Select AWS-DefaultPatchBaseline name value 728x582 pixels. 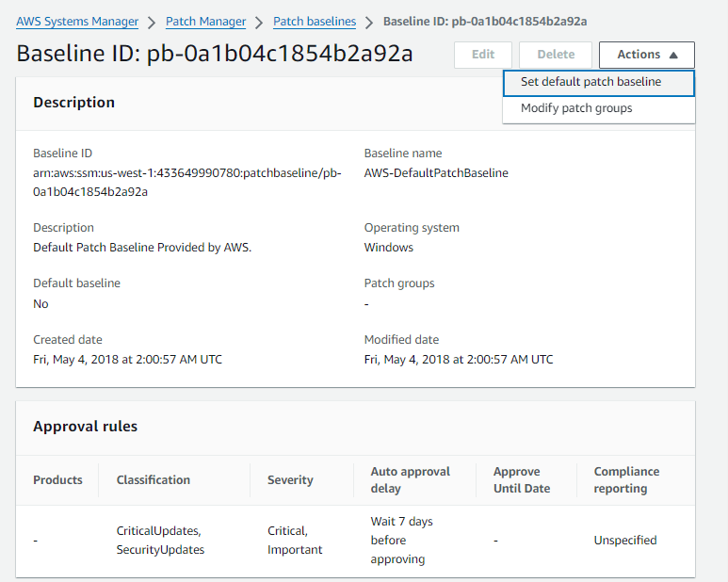[x=436, y=173]
